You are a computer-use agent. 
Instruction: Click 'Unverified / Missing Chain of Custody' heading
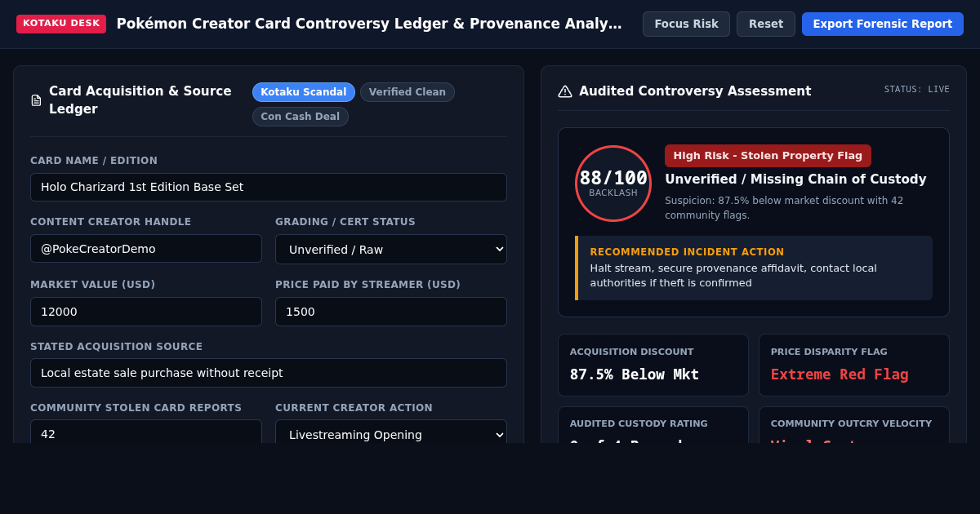[x=795, y=179]
